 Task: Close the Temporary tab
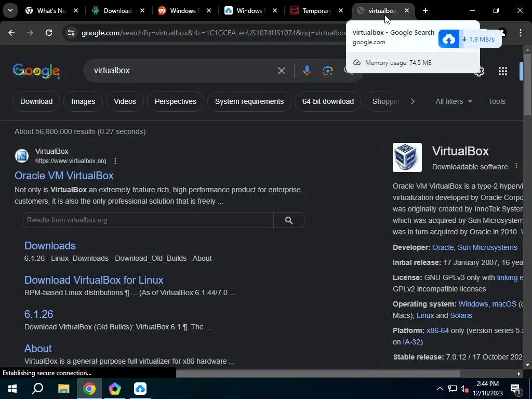(341, 11)
